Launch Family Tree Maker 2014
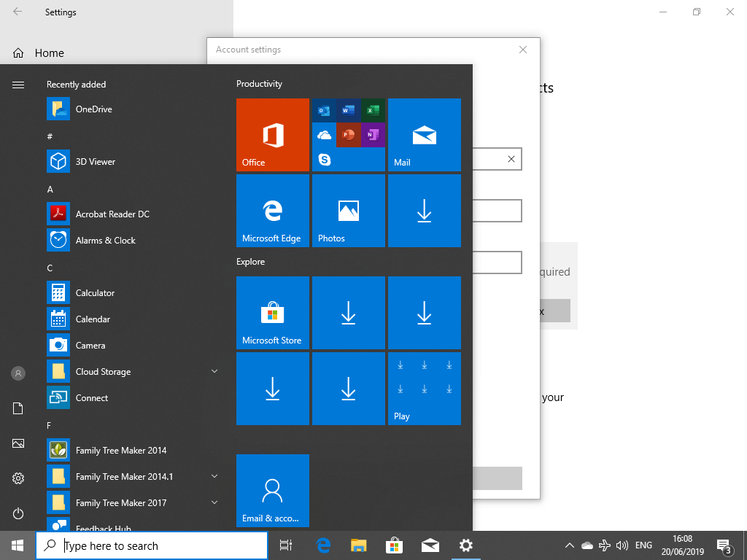The width and height of the screenshot is (747, 560). [x=133, y=451]
